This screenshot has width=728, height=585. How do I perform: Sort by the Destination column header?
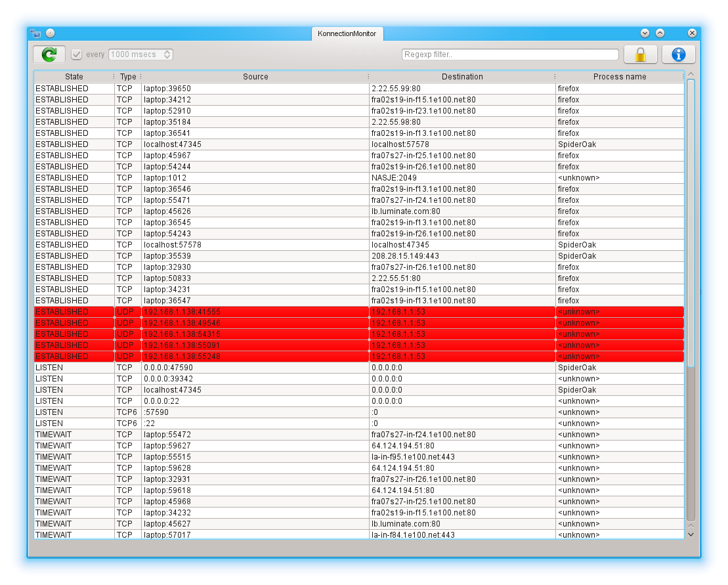point(462,77)
